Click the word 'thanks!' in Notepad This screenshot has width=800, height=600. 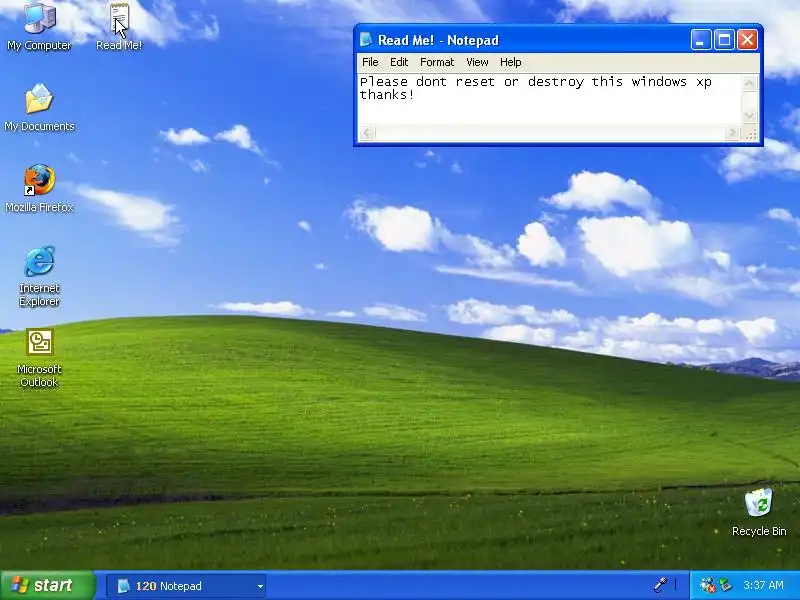pos(387,95)
